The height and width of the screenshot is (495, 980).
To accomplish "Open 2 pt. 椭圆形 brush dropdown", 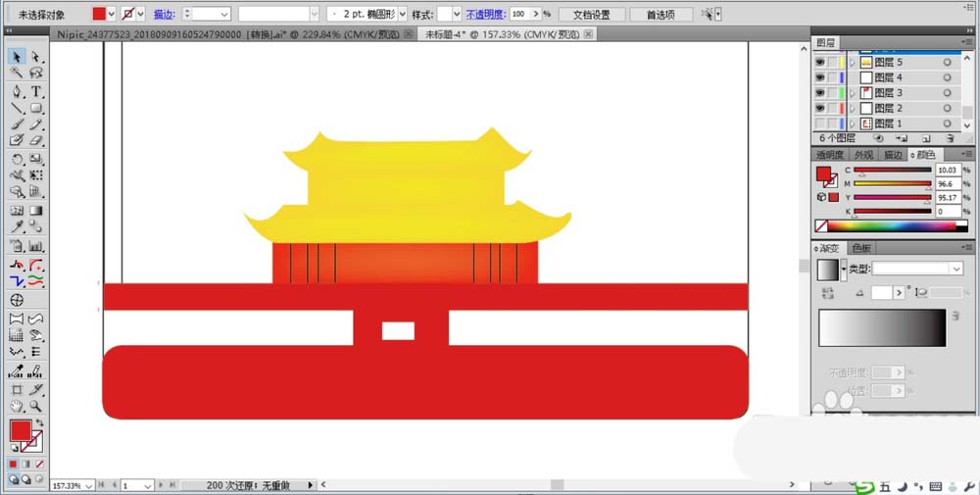I will [403, 14].
